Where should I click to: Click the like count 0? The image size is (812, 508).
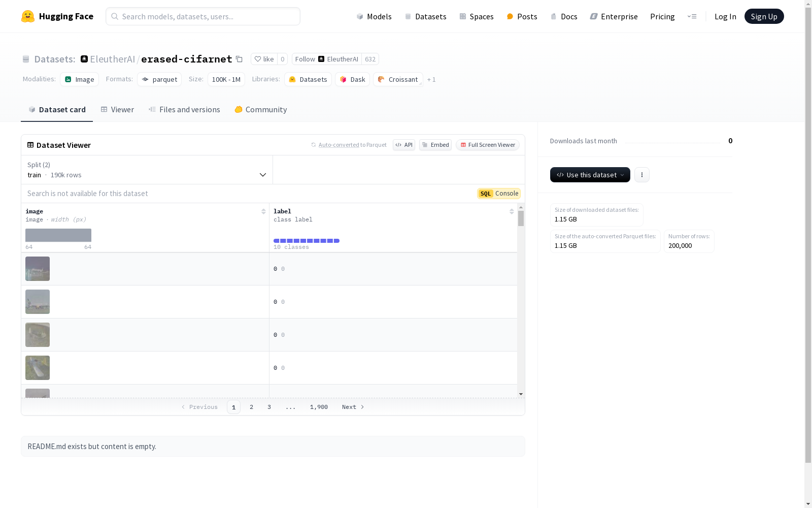283,59
